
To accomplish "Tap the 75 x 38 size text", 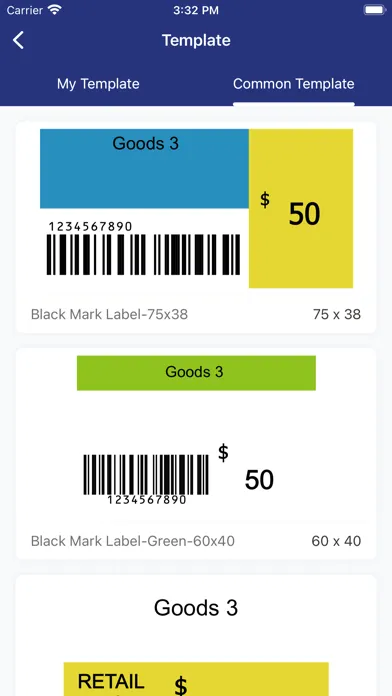I will [x=337, y=315].
